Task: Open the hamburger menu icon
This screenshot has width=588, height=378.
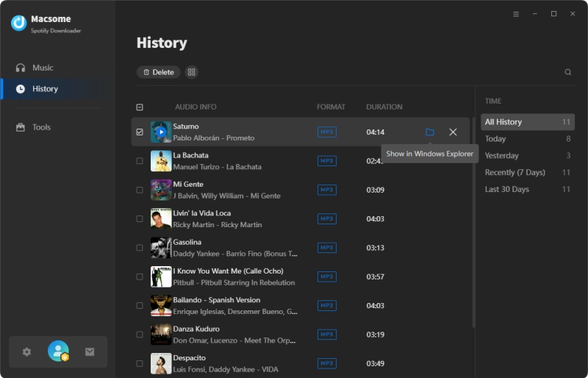Action: tap(516, 14)
